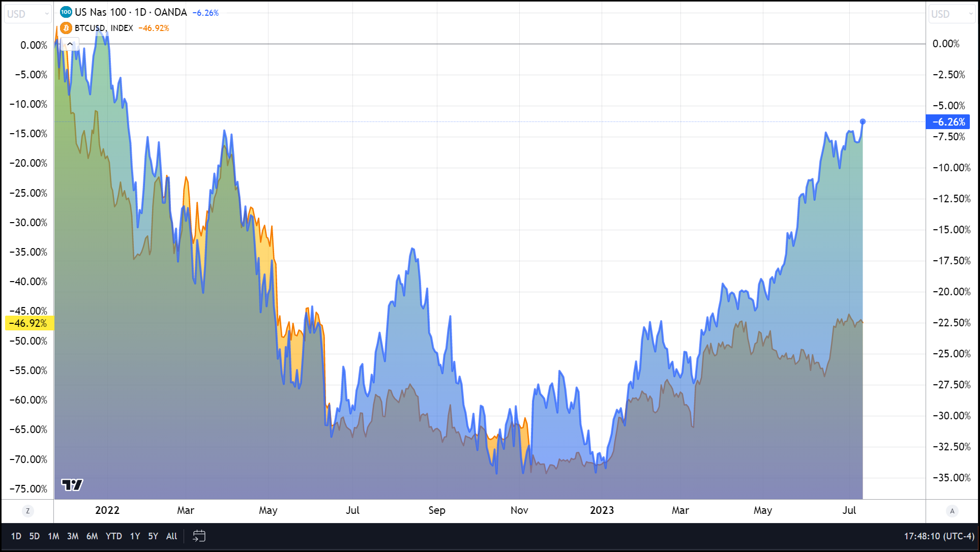
Task: Click the BTCUSD Bitcoin symbol icon
Action: pyautogui.click(x=66, y=28)
